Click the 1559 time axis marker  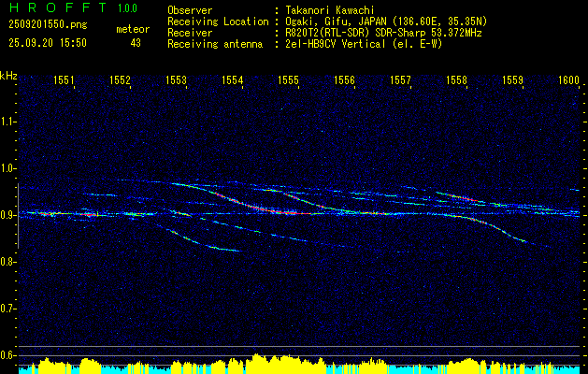(x=512, y=79)
